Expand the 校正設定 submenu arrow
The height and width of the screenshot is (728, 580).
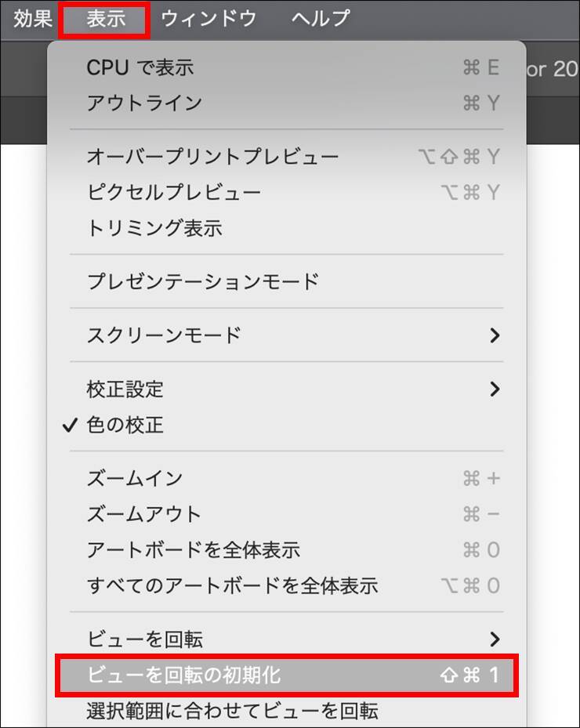point(495,389)
